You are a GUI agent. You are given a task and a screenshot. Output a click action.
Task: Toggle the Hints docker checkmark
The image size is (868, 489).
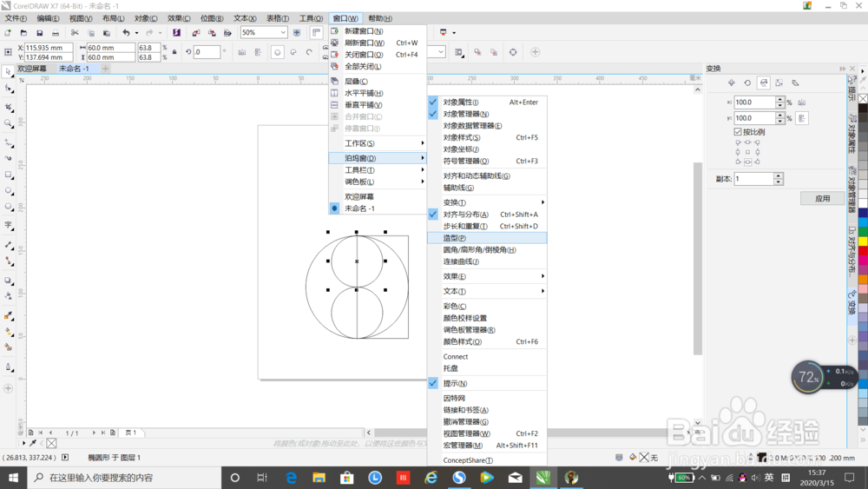[433, 383]
